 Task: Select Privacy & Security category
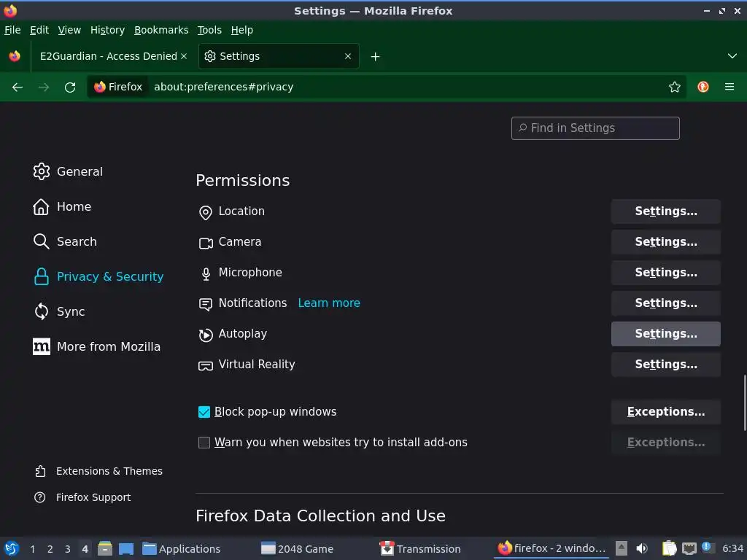click(x=98, y=276)
